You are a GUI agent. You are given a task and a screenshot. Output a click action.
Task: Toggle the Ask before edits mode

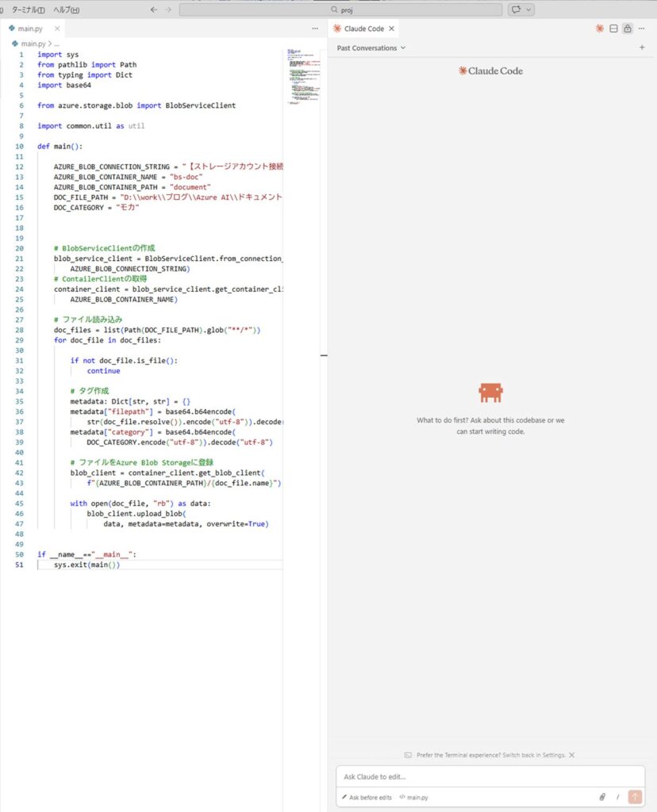tap(367, 797)
